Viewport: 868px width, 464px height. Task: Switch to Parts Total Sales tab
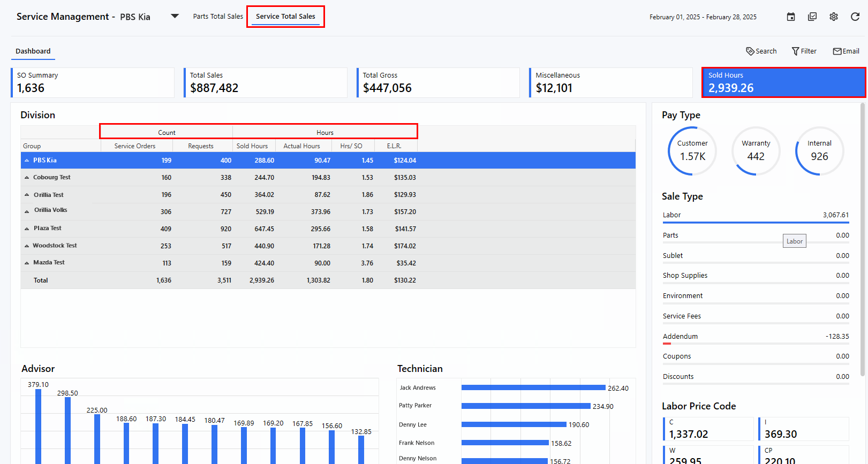[218, 17]
